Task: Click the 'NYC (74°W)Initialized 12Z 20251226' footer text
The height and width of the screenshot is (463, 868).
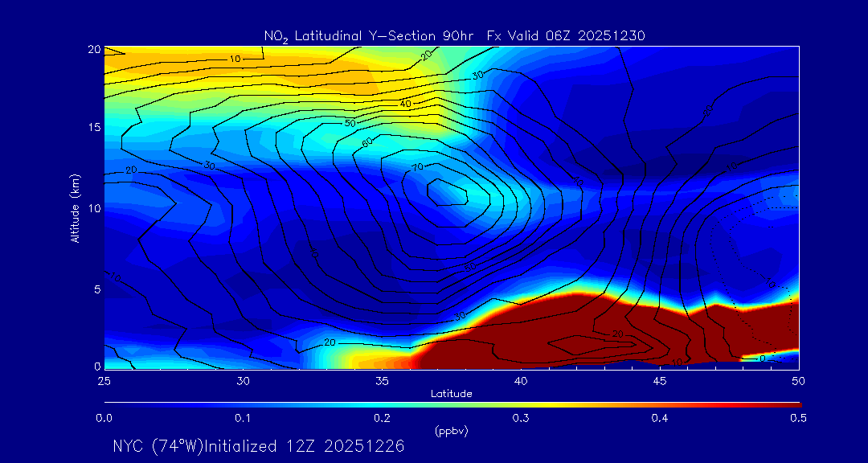Action: tap(259, 446)
